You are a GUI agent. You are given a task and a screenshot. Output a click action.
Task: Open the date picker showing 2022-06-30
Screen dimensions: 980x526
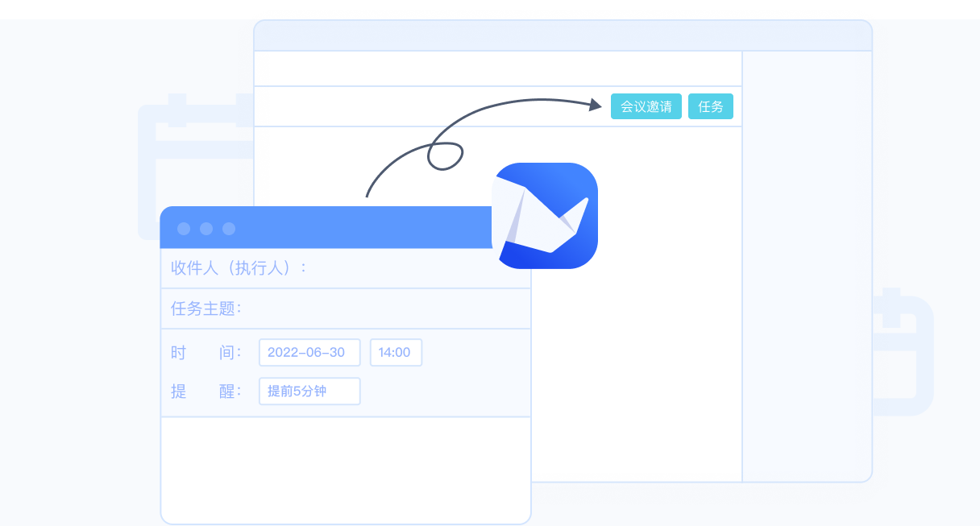(x=309, y=353)
